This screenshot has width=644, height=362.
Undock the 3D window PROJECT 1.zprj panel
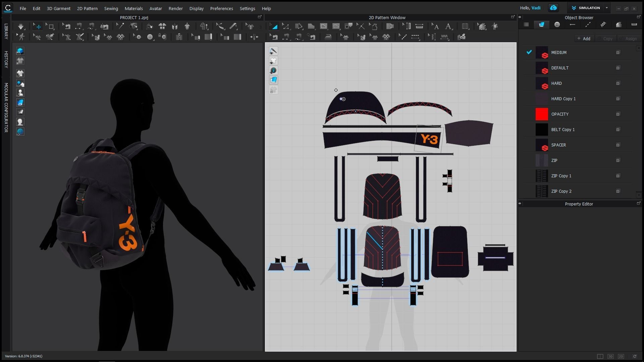coord(259,17)
